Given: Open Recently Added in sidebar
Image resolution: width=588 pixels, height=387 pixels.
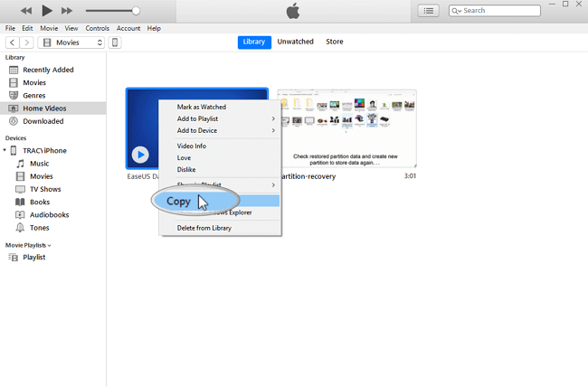Looking at the screenshot, I should [48, 70].
